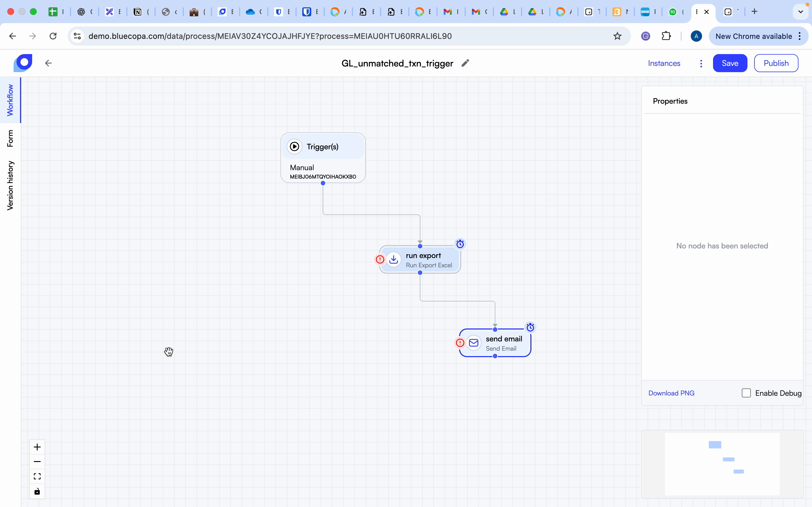The height and width of the screenshot is (507, 812).
Task: Bookmark the page with the star toggle
Action: tap(618, 36)
